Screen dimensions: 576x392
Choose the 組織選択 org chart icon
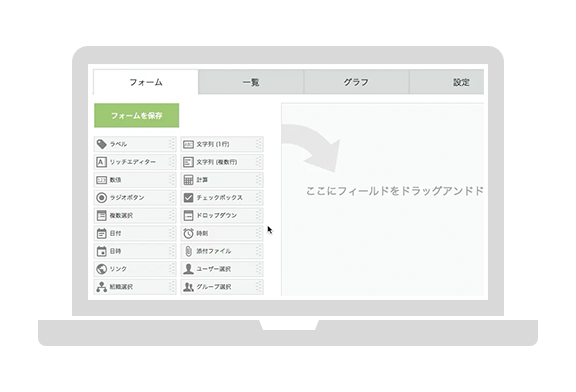101,287
